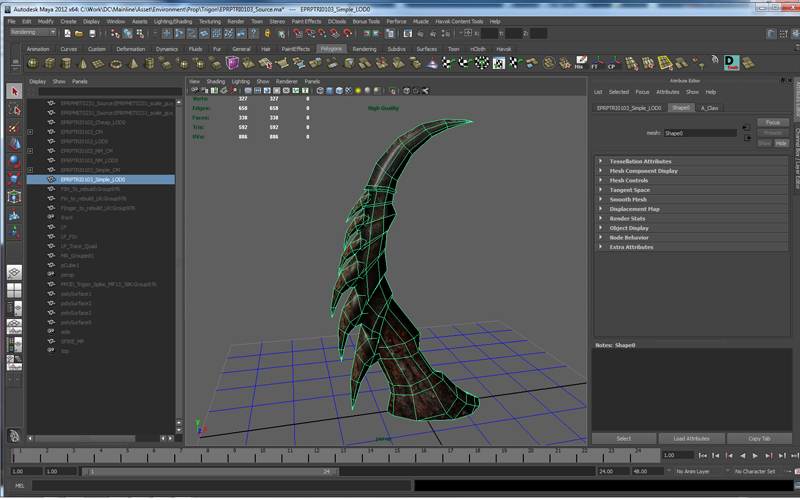Select the arrow Select tool in toolbox
Image resolution: width=800 pixels, height=500 pixels.
coord(14,92)
